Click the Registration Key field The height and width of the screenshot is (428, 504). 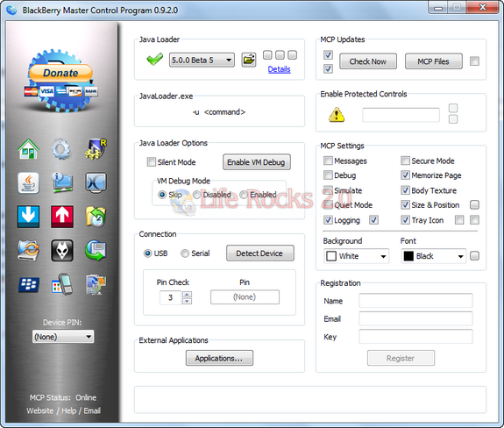click(x=415, y=337)
